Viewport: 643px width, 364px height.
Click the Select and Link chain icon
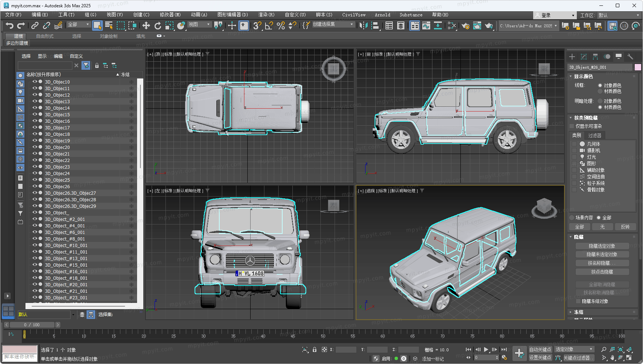click(x=35, y=25)
